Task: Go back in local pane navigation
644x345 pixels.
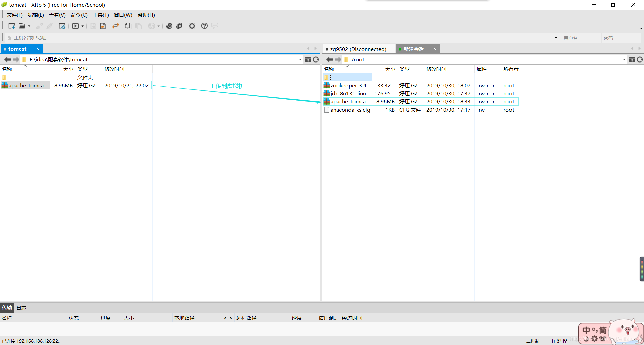Action: pyautogui.click(x=8, y=60)
